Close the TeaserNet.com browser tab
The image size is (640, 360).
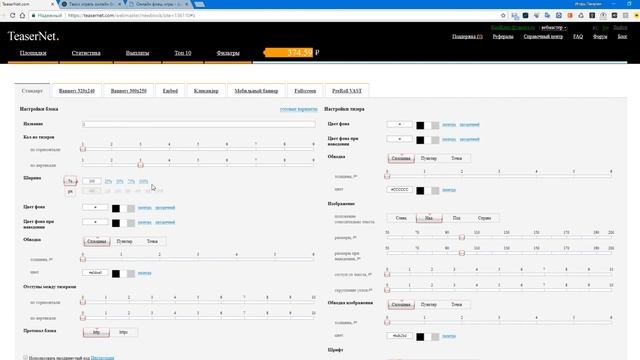point(53,4)
